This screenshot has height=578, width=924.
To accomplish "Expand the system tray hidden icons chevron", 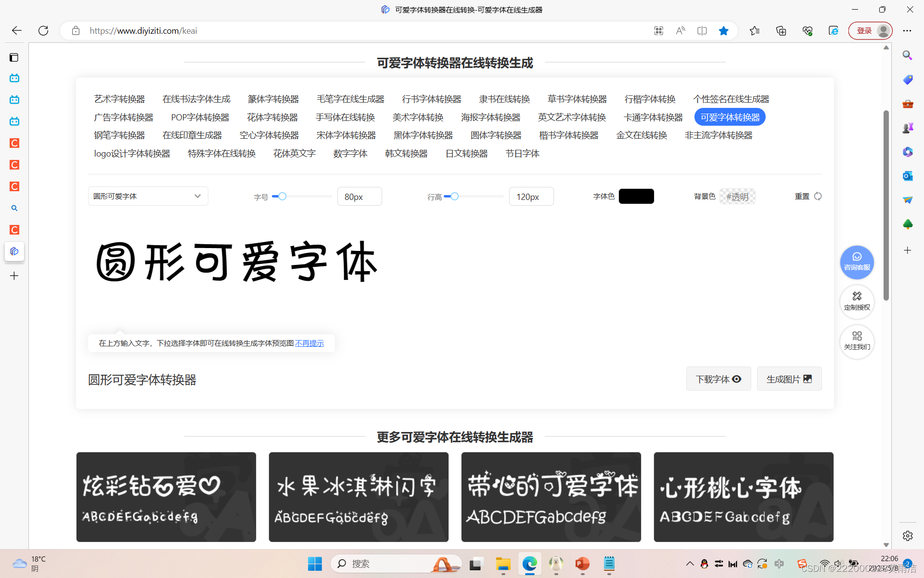I will (x=690, y=564).
